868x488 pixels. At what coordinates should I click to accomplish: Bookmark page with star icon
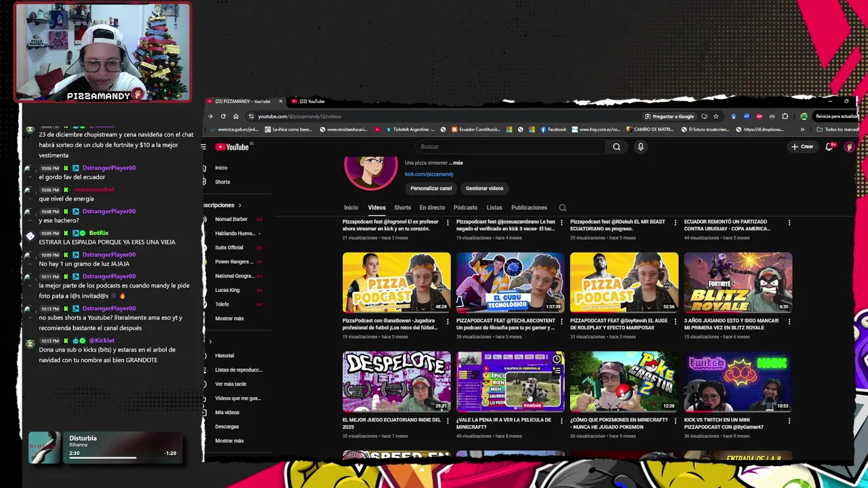point(716,117)
